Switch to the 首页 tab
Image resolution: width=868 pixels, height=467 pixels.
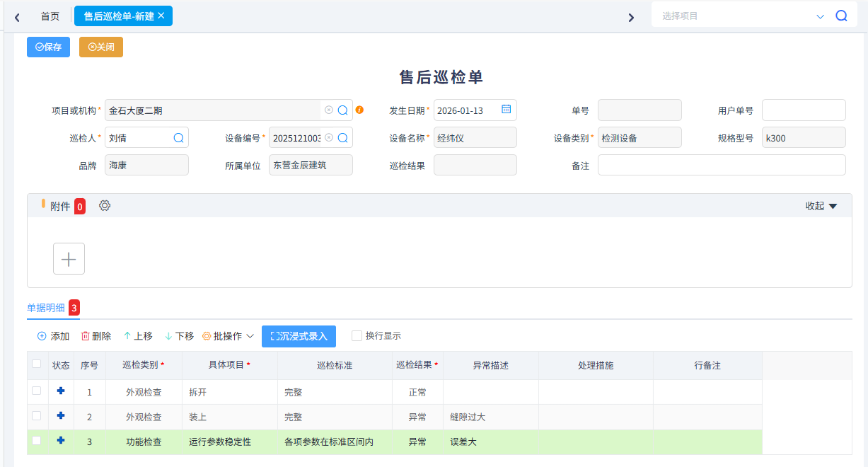50,15
